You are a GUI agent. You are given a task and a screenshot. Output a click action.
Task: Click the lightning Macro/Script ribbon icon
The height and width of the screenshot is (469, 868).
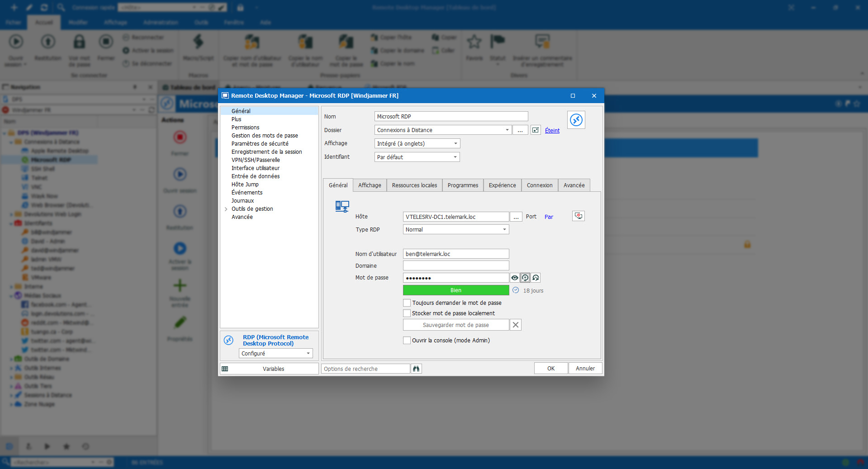198,42
